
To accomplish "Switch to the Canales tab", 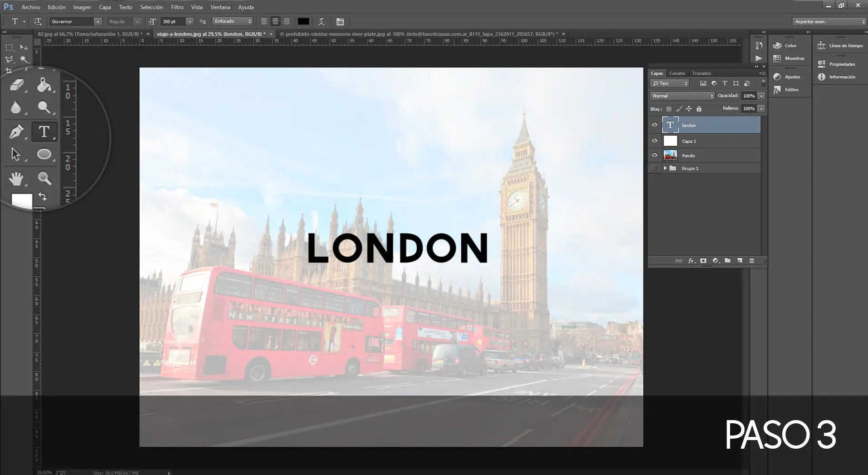I will tap(677, 73).
